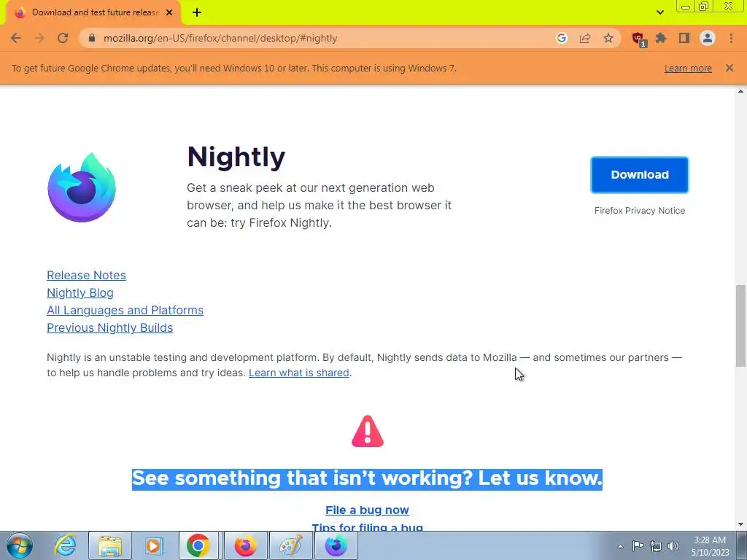
Task: Open Windows Media Player from taskbar
Action: click(x=154, y=545)
